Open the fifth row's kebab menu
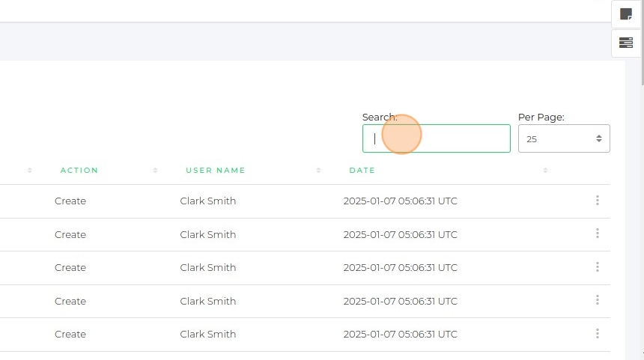Viewport: 644px width, 360px height. pyautogui.click(x=597, y=334)
